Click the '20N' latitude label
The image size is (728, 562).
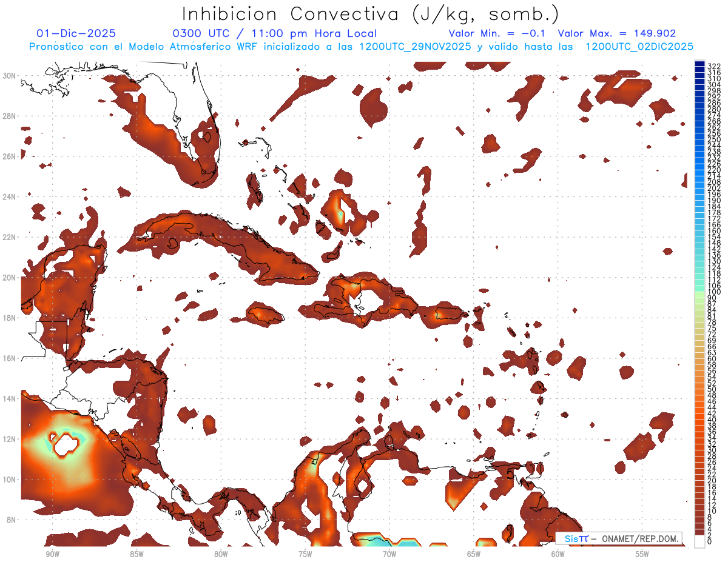[x=10, y=278]
